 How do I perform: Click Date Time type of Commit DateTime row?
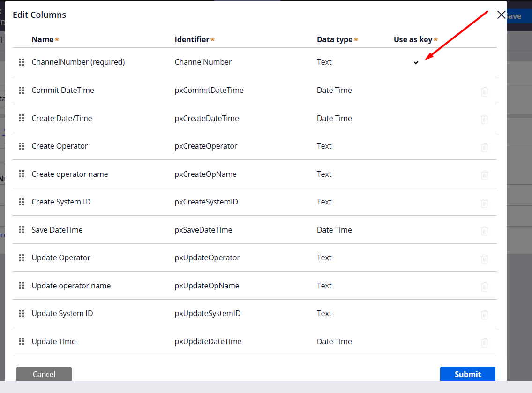coord(334,90)
